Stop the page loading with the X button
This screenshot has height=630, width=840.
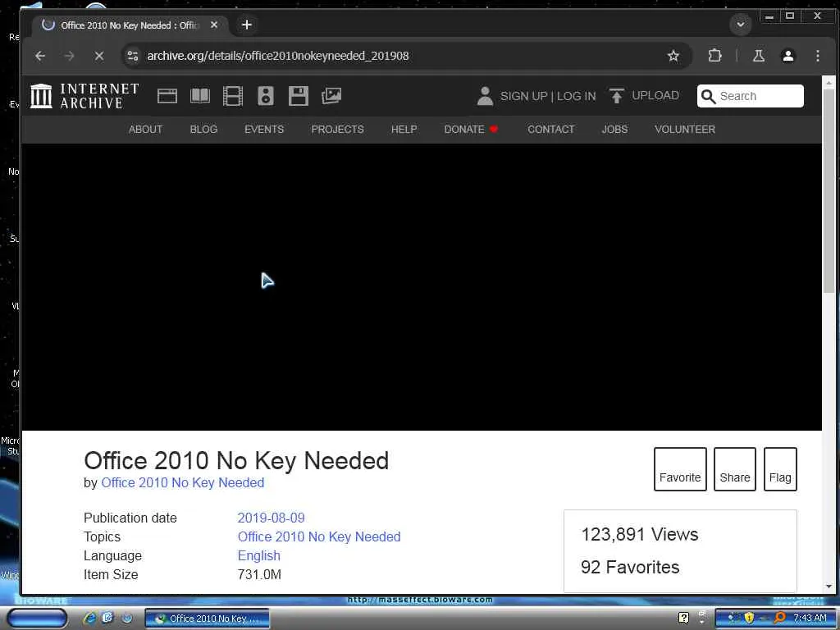(x=99, y=56)
